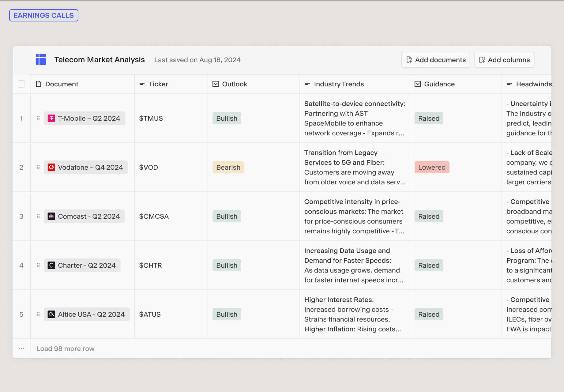
Task: Open the Guidance column header
Action: (456, 84)
